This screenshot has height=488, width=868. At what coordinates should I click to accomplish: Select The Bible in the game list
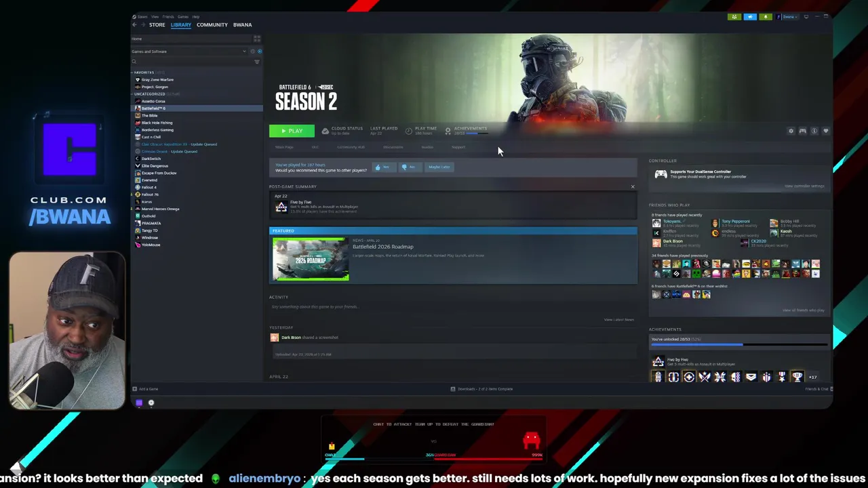[x=149, y=115]
